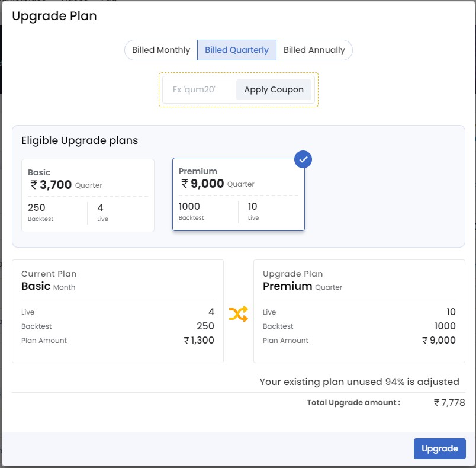
Task: Click the Total Upgrade amount label
Action: 353,403
